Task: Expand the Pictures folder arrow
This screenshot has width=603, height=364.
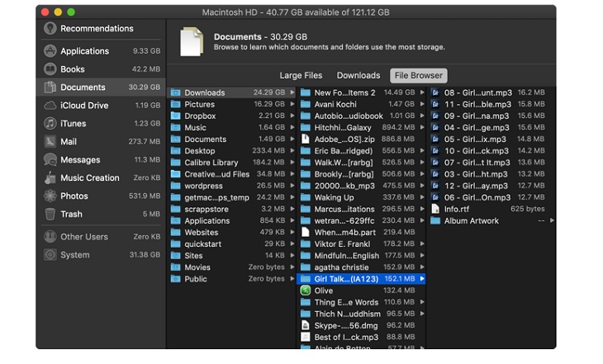Action: tap(292, 104)
